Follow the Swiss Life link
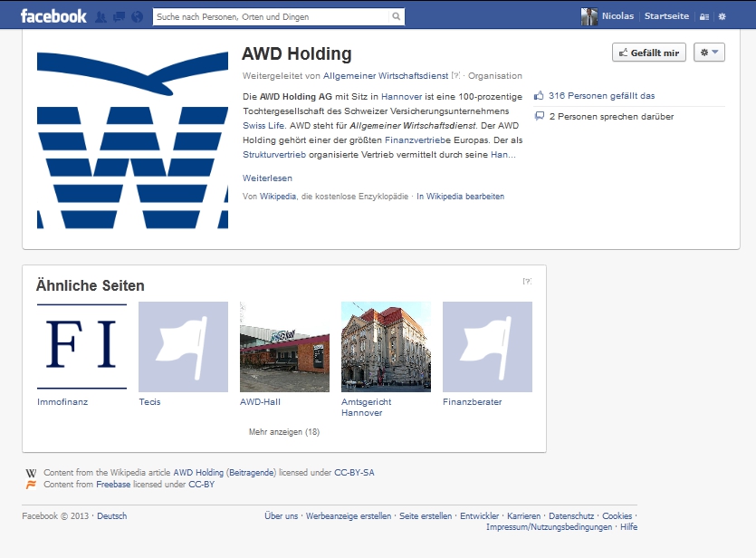756x558 pixels. coord(263,125)
